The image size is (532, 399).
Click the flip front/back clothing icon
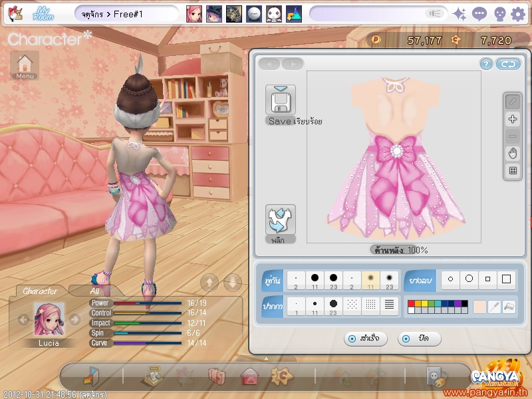click(280, 219)
